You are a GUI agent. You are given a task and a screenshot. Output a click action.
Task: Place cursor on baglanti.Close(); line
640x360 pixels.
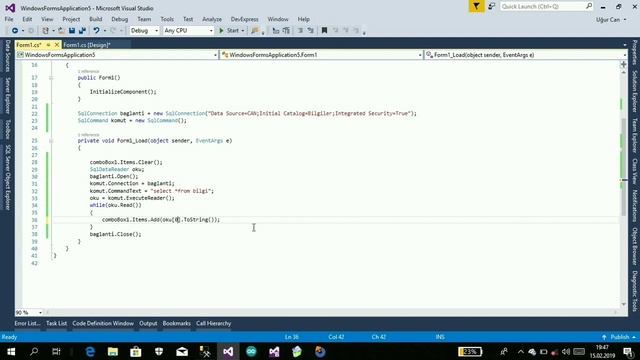click(116, 234)
